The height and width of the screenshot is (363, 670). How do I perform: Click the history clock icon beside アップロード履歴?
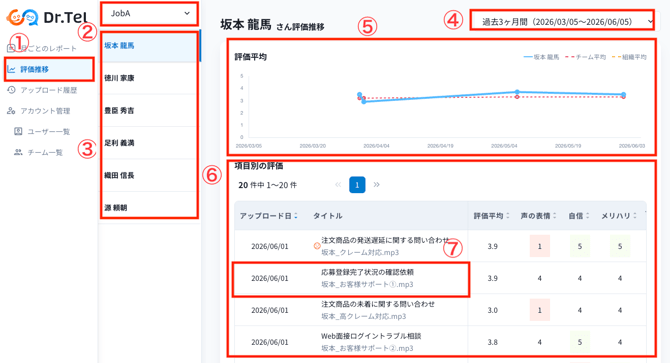tap(11, 90)
